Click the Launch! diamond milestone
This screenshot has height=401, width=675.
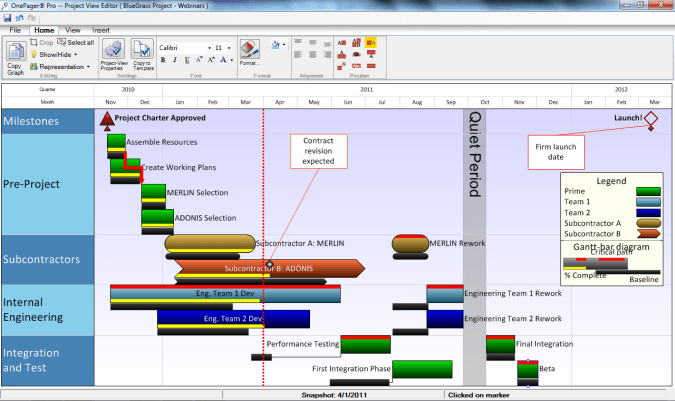[x=651, y=118]
